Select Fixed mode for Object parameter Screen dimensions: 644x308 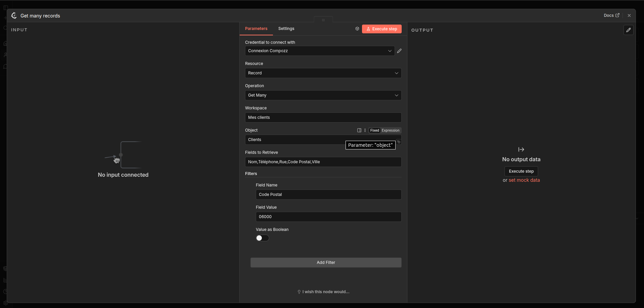[374, 130]
